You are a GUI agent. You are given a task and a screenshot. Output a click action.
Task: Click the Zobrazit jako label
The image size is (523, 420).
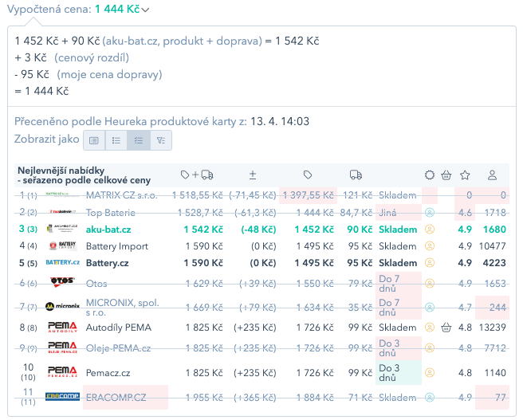point(47,139)
